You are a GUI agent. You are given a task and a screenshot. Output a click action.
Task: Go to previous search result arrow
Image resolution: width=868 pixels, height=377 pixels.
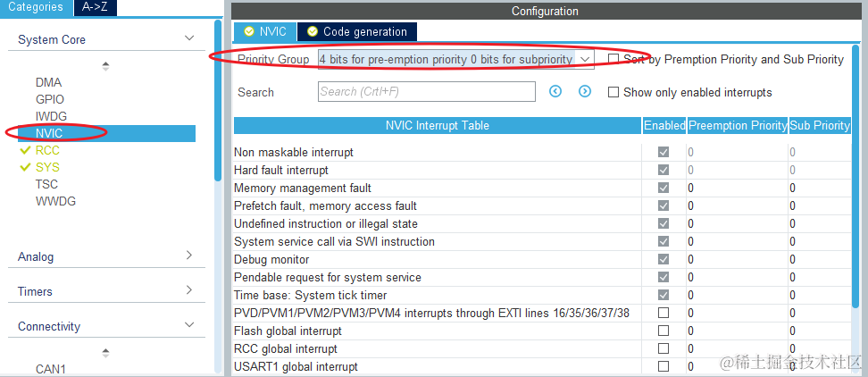(x=555, y=91)
